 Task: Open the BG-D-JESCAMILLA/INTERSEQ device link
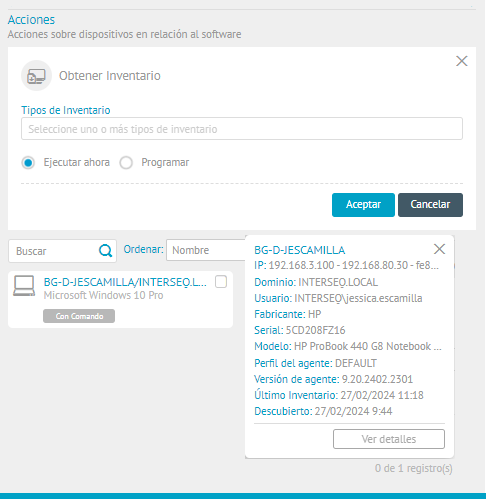point(125,282)
